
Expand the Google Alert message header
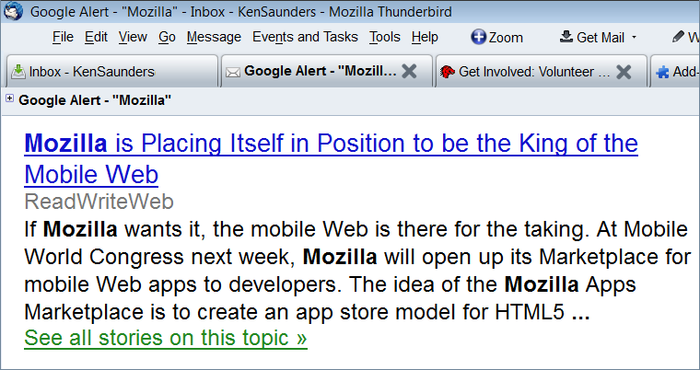pyautogui.click(x=9, y=99)
